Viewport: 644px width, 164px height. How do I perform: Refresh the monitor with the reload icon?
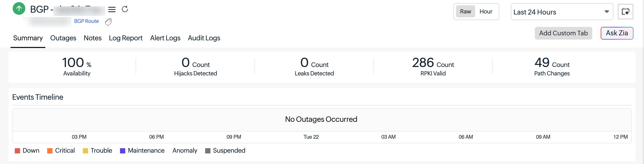[x=125, y=9]
